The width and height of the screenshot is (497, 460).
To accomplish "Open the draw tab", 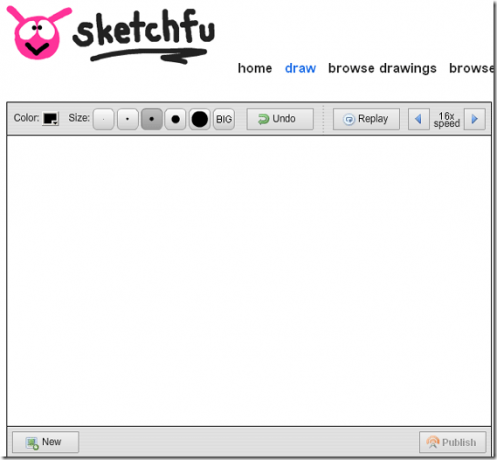I will [300, 68].
